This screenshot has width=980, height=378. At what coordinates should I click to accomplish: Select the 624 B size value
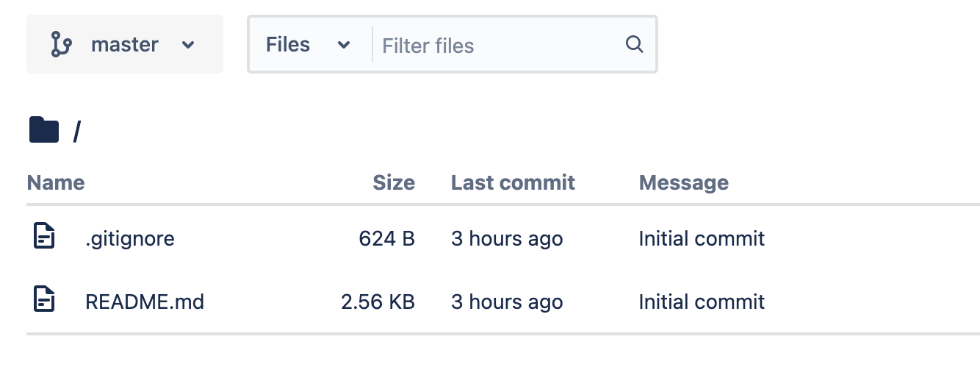[x=387, y=238]
